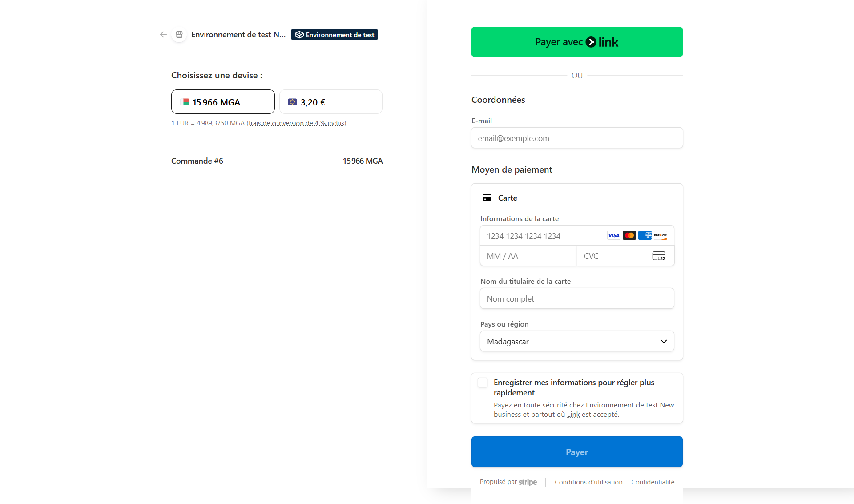Viewport: 854px width, 504px height.
Task: Click the E-mail input field
Action: [577, 138]
